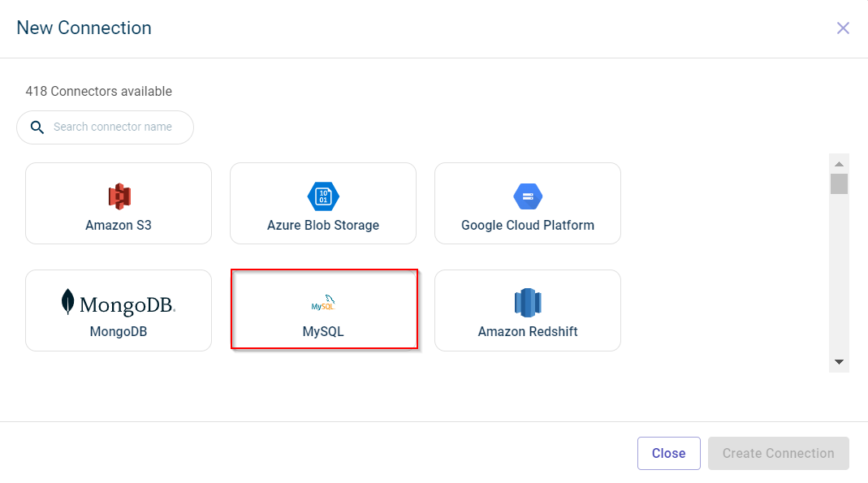Choose the "Google Cloud Platform" label text
Image resolution: width=868 pixels, height=483 pixels.
[x=528, y=225]
